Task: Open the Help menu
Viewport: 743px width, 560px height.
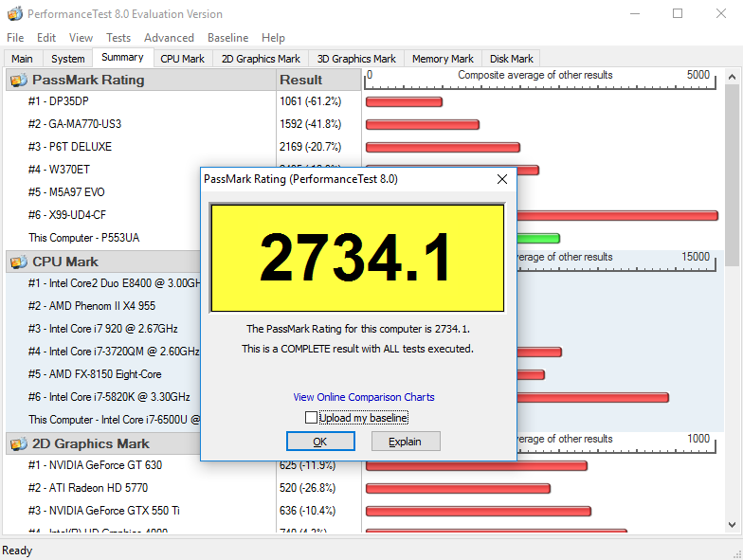Action: coord(273,38)
